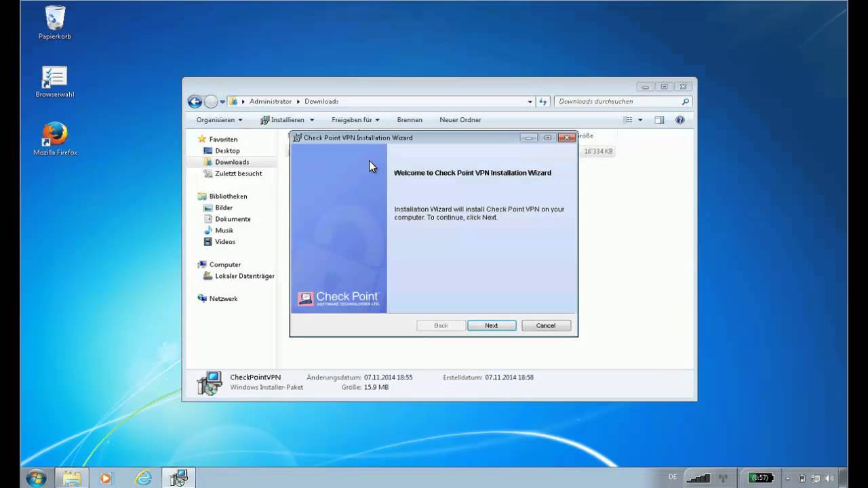Click the power battery tray icon
The image size is (868, 488).
pyautogui.click(x=802, y=478)
